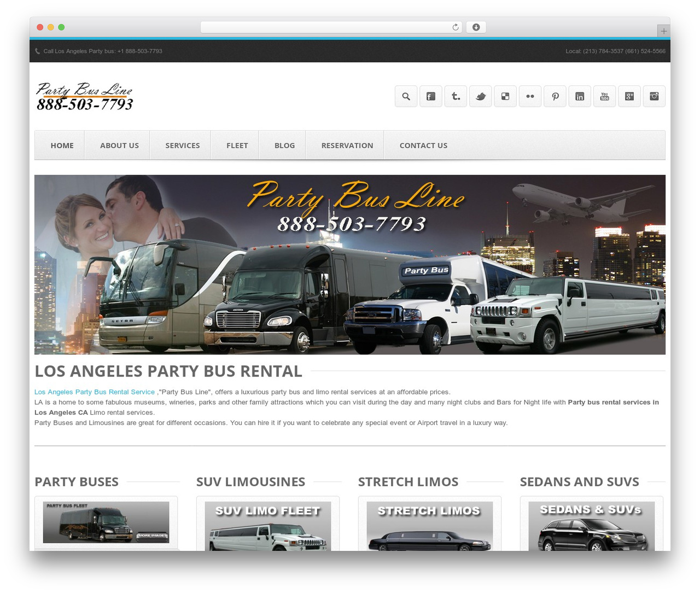Image resolution: width=700 pixels, height=593 pixels.
Task: Click the SUV LIMOUSINES heading
Action: pos(250,482)
